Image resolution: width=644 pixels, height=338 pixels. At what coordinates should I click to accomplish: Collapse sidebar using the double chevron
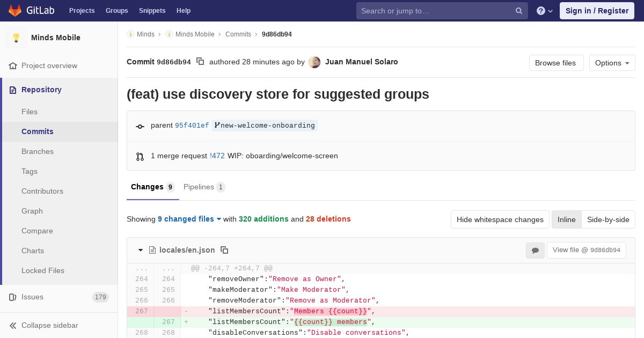tap(13, 325)
